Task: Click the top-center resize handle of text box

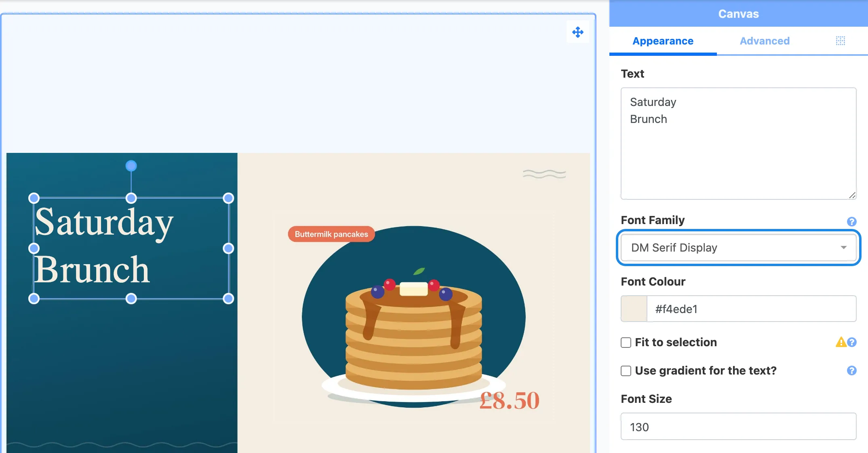Action: tap(131, 198)
